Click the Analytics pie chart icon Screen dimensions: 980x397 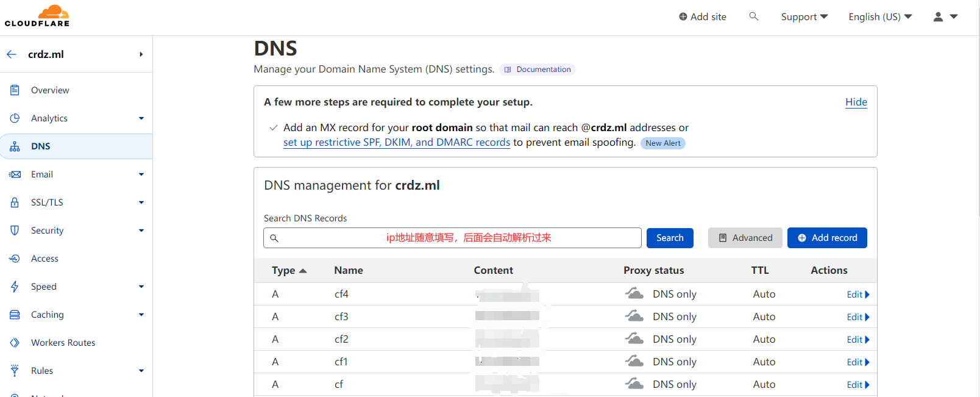click(15, 118)
